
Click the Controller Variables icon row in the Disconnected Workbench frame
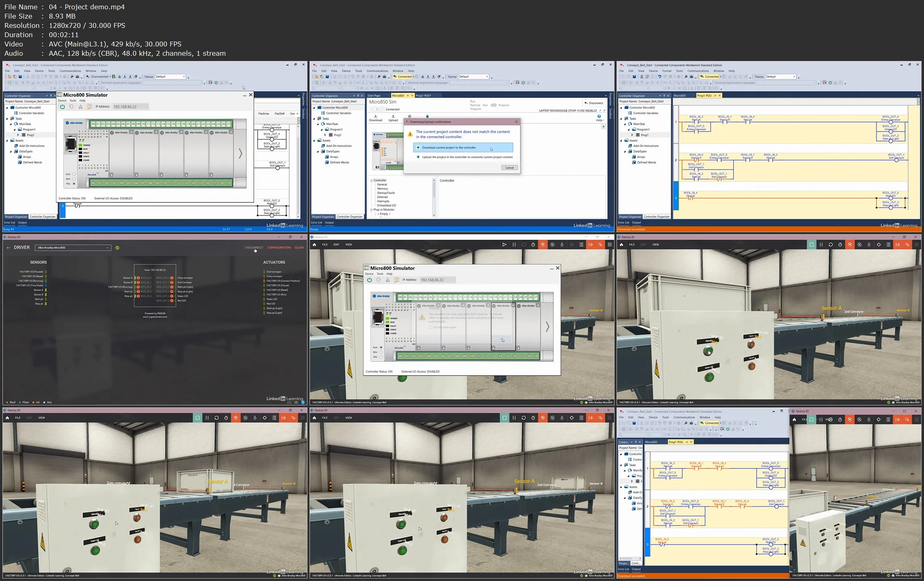(x=29, y=113)
